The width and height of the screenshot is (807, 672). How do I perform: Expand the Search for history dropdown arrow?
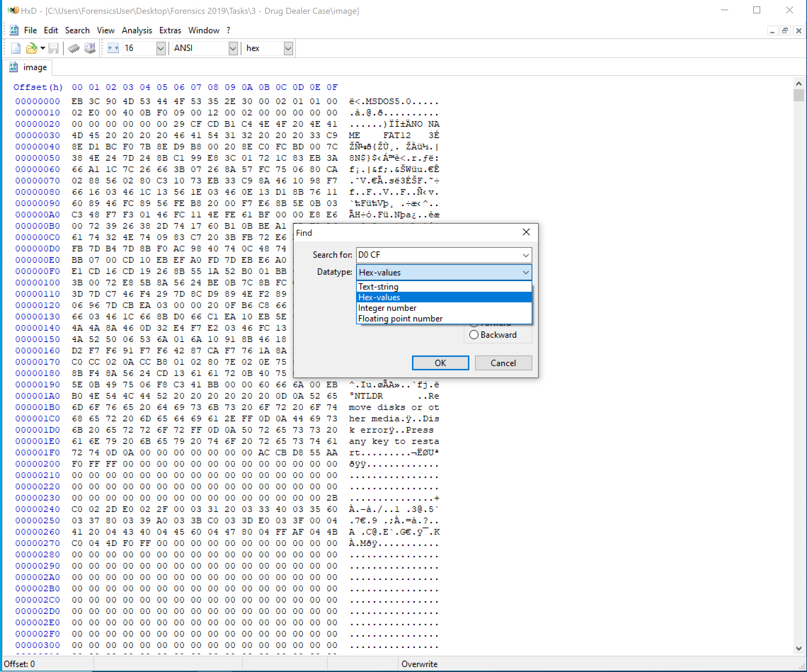(x=526, y=255)
